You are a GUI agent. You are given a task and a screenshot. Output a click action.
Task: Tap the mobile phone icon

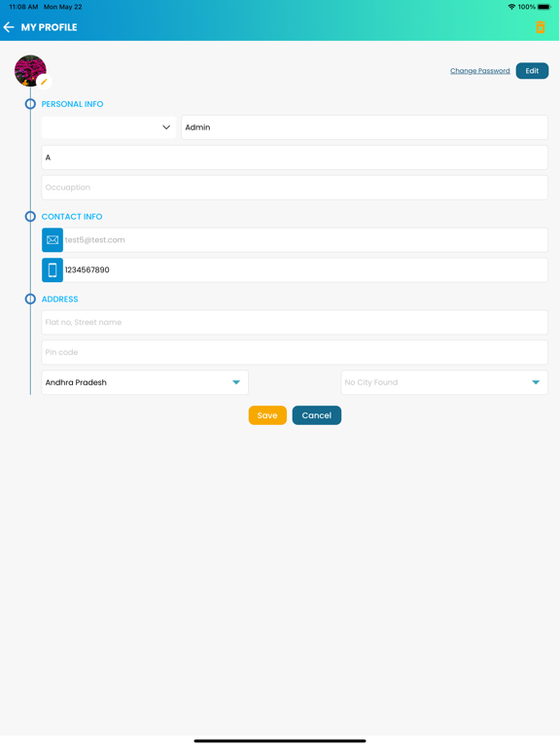coord(52,269)
